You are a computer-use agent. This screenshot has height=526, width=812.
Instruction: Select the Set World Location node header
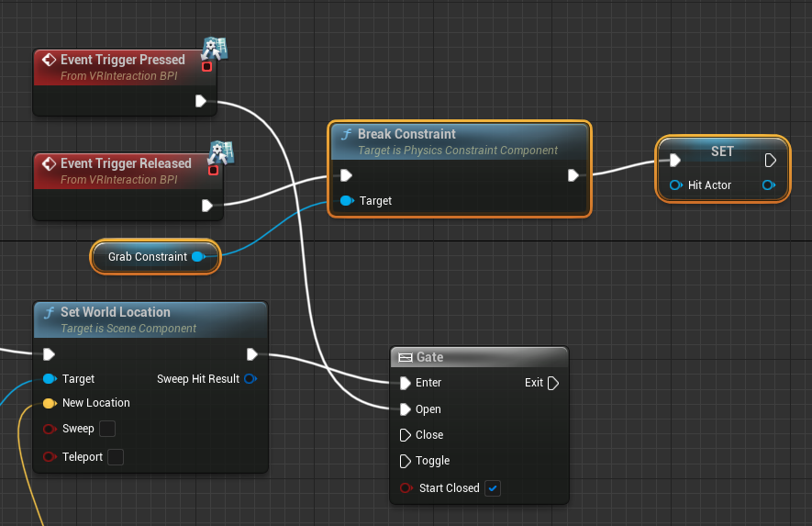tap(150, 319)
